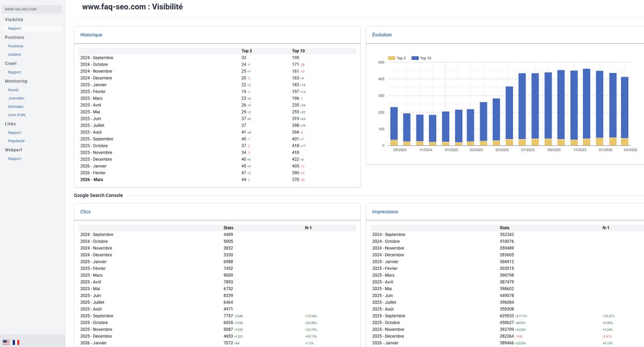Click clicks value 9009 for Mars 2025
Image resolution: width=644 pixels, height=347 pixels.
coord(229,275)
